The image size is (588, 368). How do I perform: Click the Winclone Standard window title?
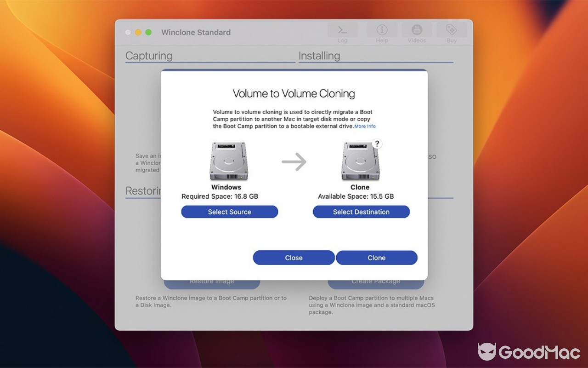pos(195,32)
